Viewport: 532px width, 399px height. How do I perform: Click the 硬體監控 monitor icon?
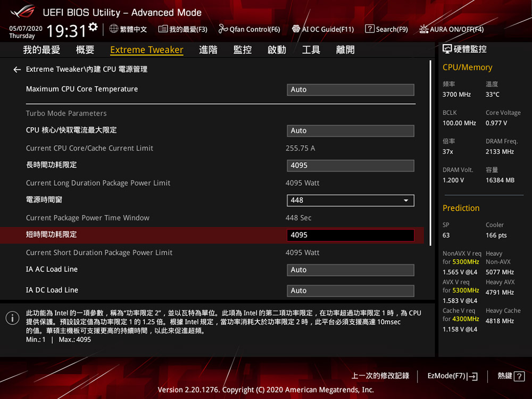tap(447, 49)
